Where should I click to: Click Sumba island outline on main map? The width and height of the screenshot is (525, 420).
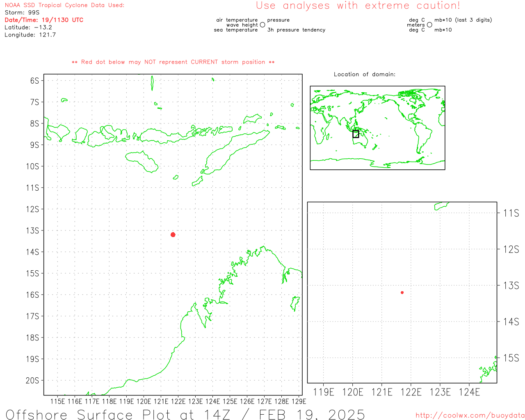pos(142,162)
